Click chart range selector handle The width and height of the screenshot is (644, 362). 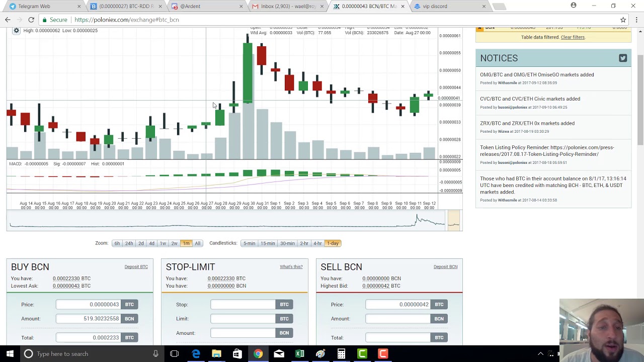tap(453, 220)
